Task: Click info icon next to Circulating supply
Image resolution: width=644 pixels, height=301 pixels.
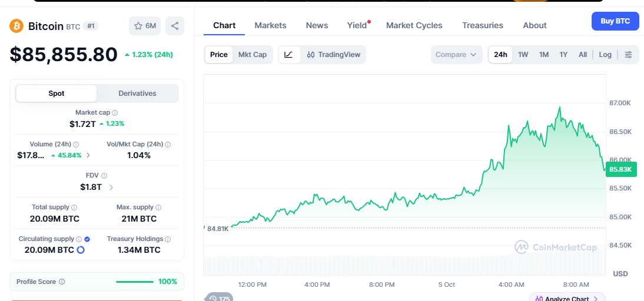Action: (78, 239)
